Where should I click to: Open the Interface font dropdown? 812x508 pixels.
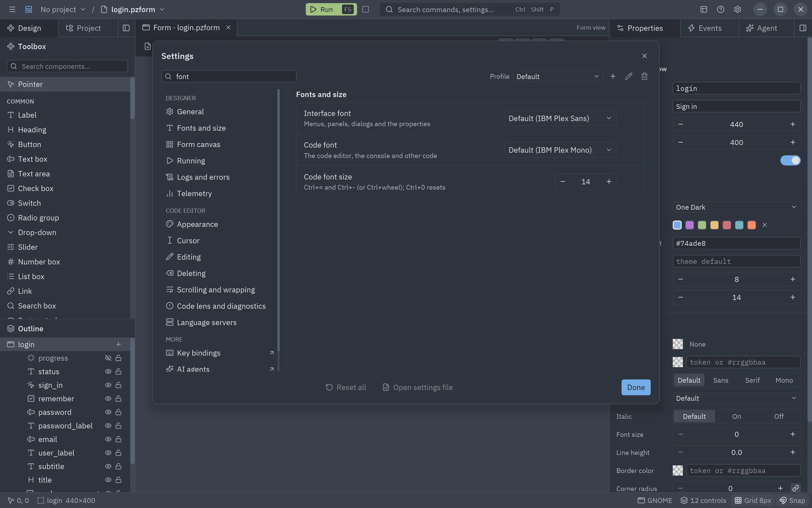[560, 118]
